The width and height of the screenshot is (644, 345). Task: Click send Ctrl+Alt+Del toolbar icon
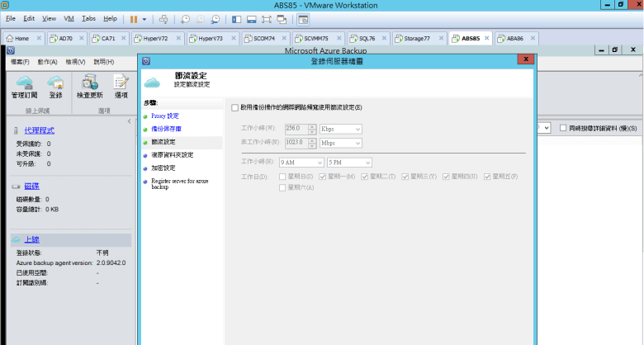pyautogui.click(x=163, y=18)
